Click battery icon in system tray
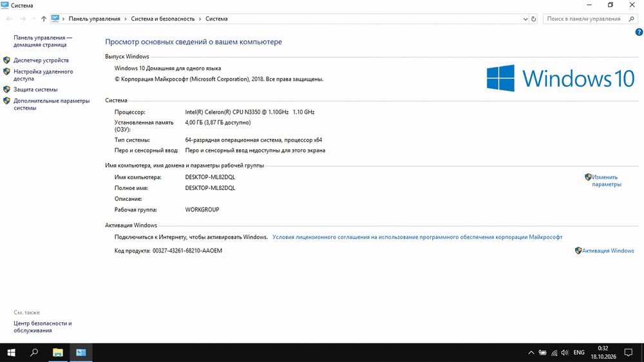 pyautogui.click(x=542, y=352)
